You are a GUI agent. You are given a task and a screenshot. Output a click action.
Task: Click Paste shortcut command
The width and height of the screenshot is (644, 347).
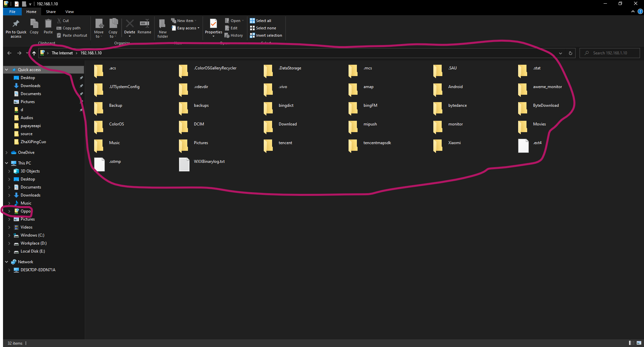72,35
